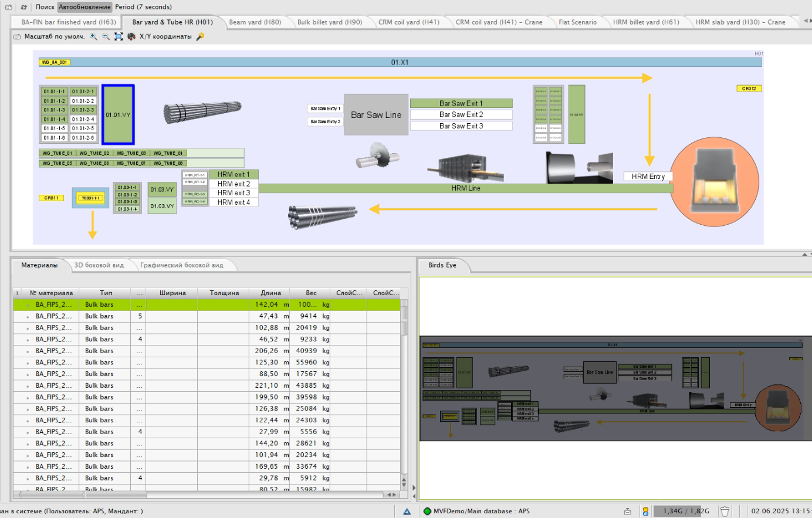Select the Bar Saw Line block

pyautogui.click(x=376, y=115)
